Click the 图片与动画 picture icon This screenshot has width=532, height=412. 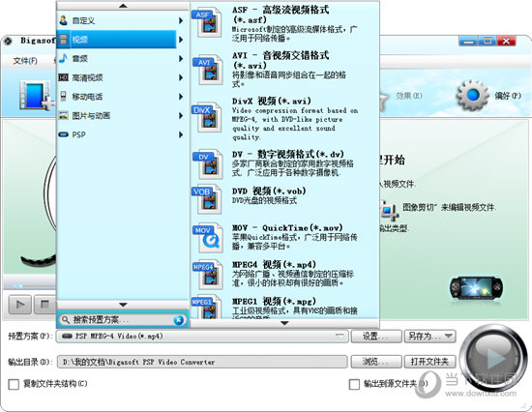(64, 115)
